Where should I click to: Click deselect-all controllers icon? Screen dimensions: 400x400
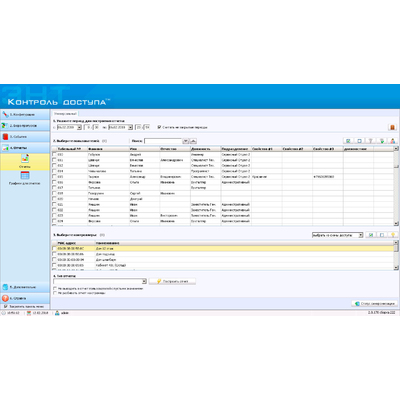(x=382, y=235)
